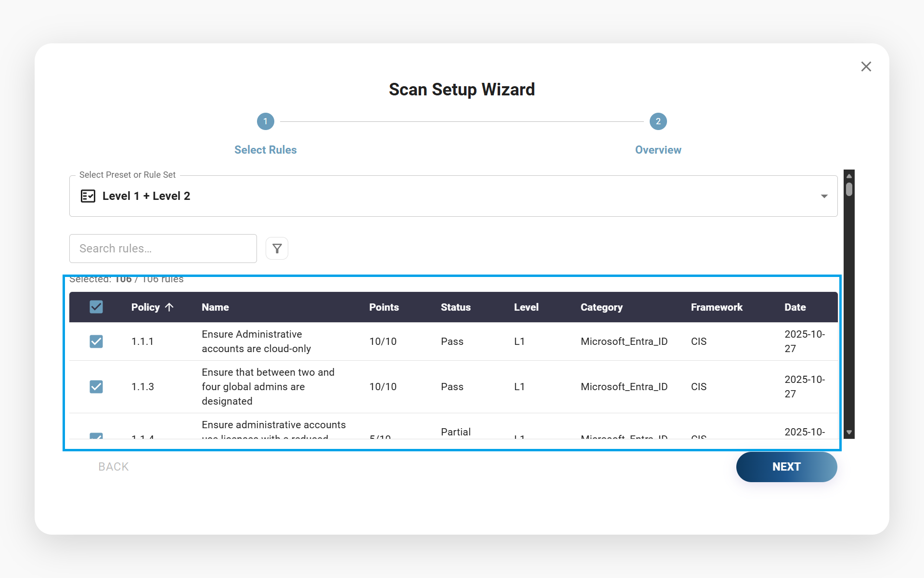This screenshot has width=924, height=578.
Task: Click the BACK button
Action: click(113, 466)
